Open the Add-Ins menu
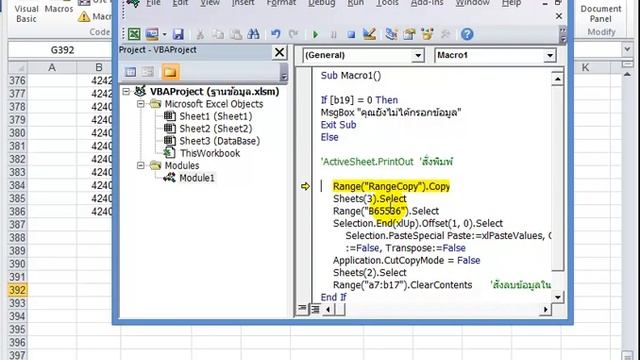Screen dimensions: 640x360 click(427, 3)
